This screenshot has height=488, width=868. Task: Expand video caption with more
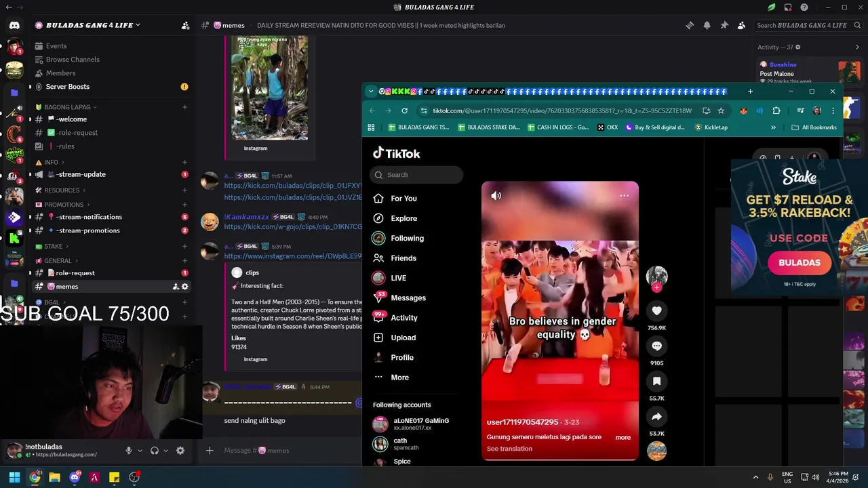coord(623,437)
